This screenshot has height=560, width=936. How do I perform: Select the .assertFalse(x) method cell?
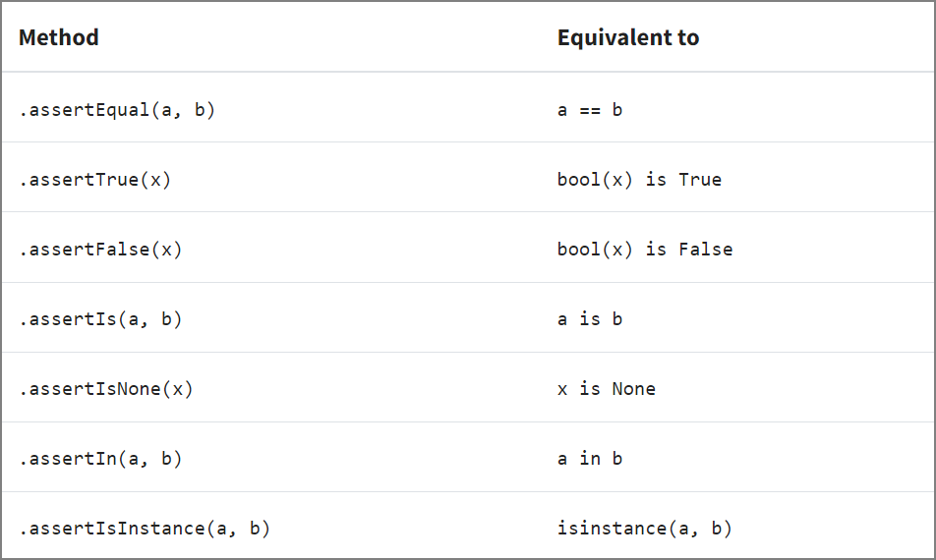coord(100,250)
